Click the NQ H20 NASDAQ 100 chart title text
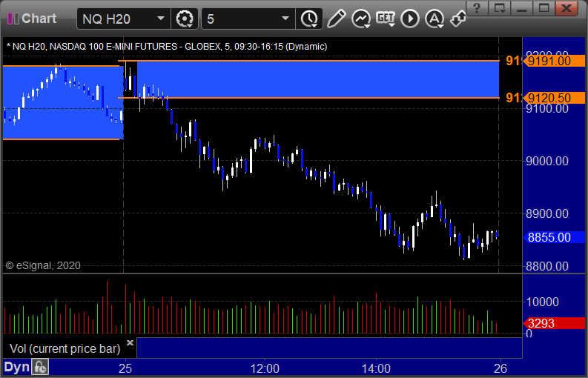 click(x=167, y=47)
